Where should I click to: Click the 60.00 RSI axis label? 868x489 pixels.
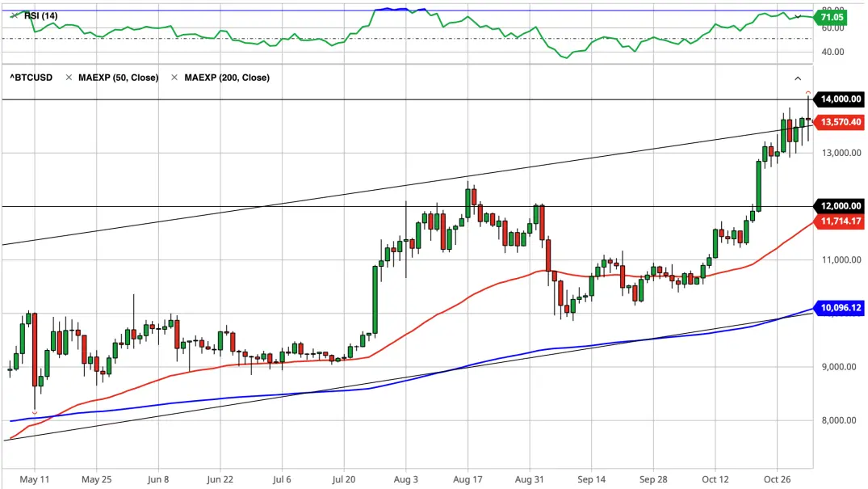[833, 28]
